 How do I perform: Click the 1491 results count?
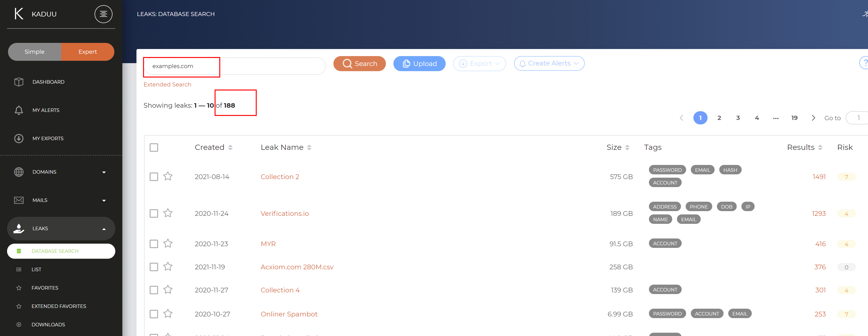tap(819, 177)
